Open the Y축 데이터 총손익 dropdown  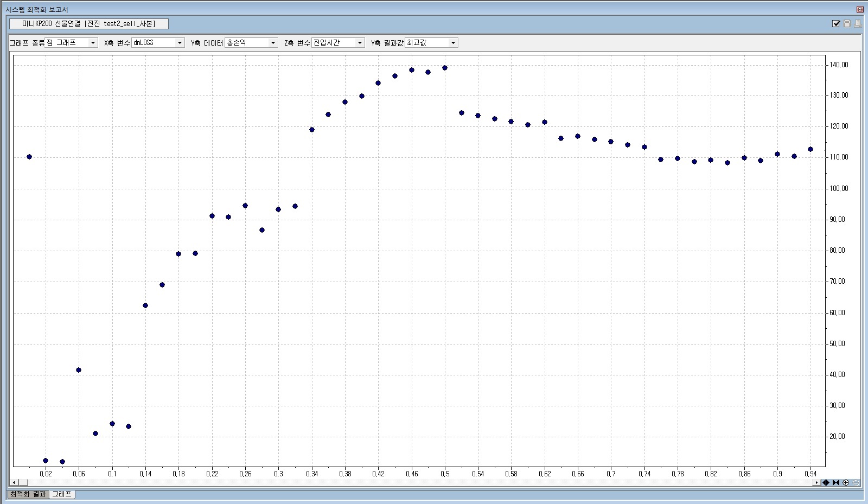(273, 43)
